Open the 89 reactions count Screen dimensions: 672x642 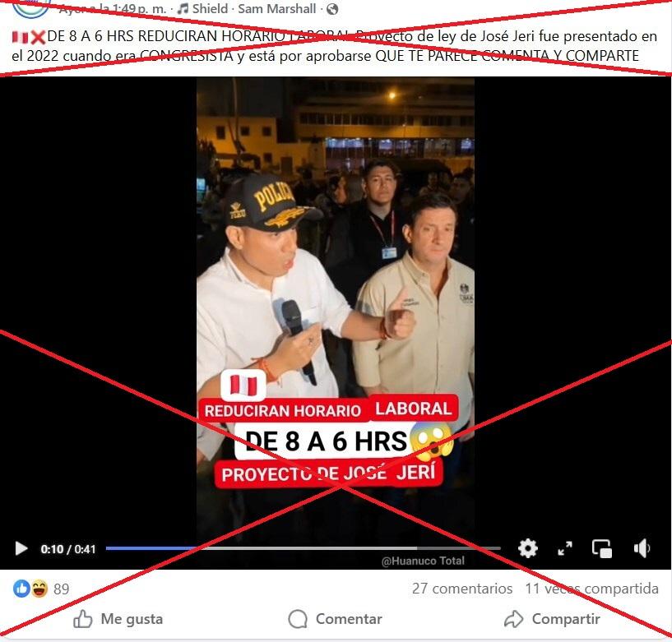tap(62, 589)
